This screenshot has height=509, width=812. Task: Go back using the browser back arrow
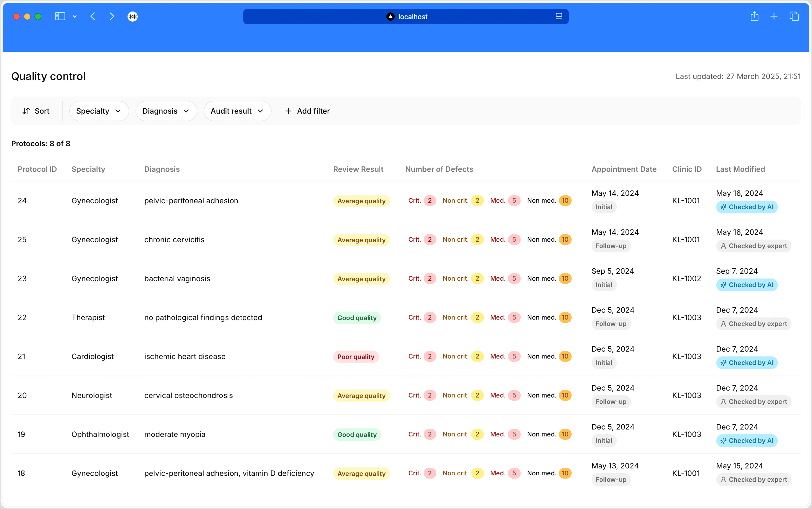93,16
